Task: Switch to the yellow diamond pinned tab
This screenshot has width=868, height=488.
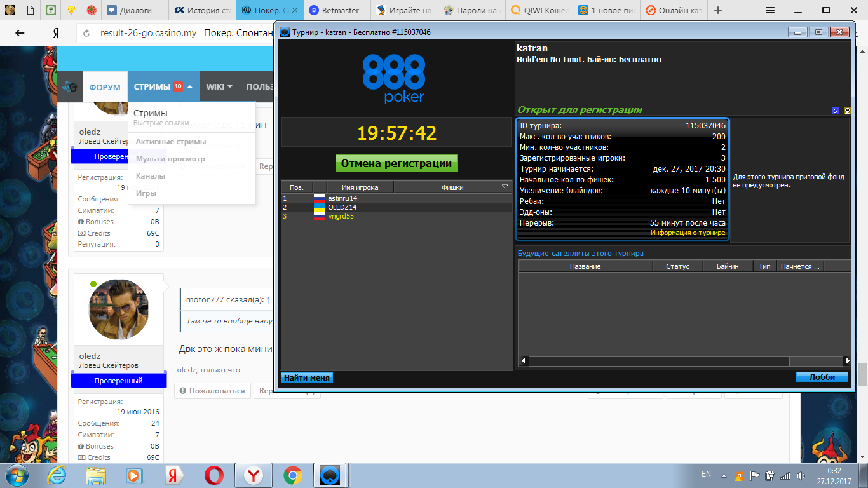Action: tap(71, 10)
